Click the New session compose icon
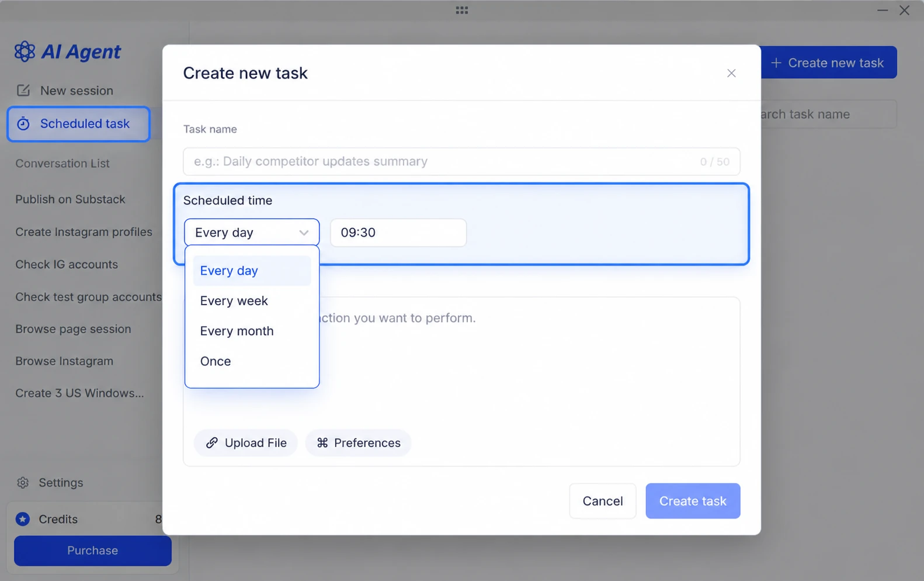Screen dimensions: 924x581 click(23, 91)
